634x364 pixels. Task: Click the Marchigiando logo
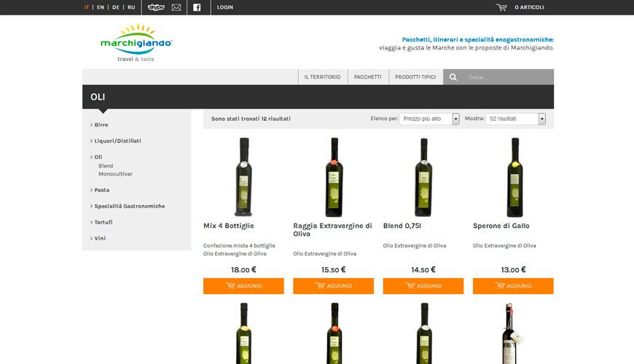click(136, 42)
